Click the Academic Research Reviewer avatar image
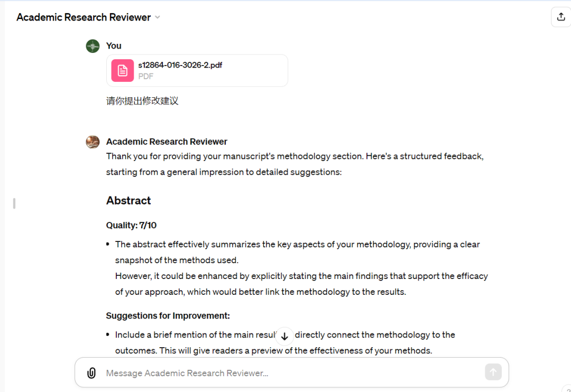 tap(93, 142)
